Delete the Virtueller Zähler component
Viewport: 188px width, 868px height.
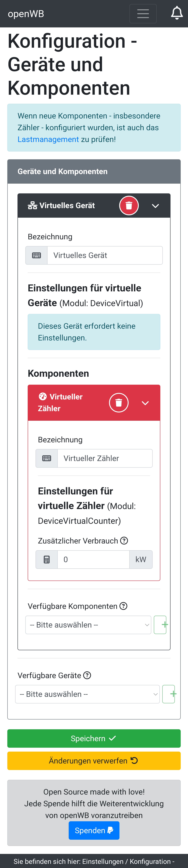click(x=119, y=403)
